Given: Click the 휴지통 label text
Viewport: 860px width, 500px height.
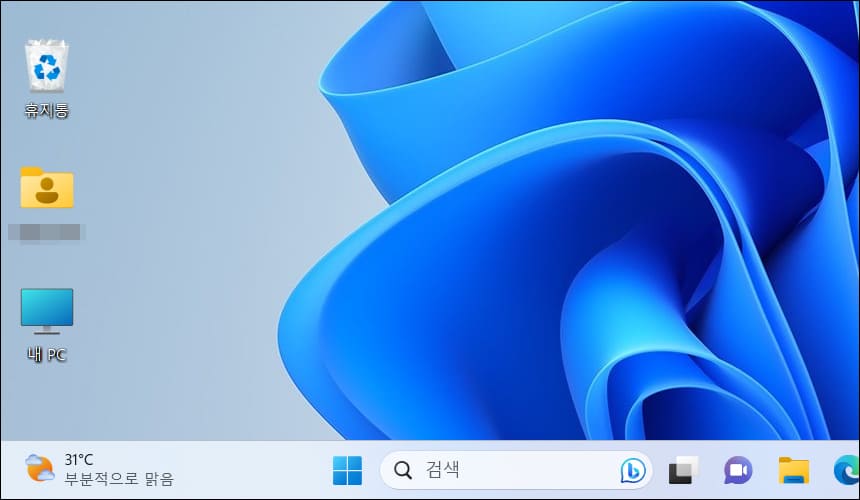Looking at the screenshot, I should [x=47, y=111].
